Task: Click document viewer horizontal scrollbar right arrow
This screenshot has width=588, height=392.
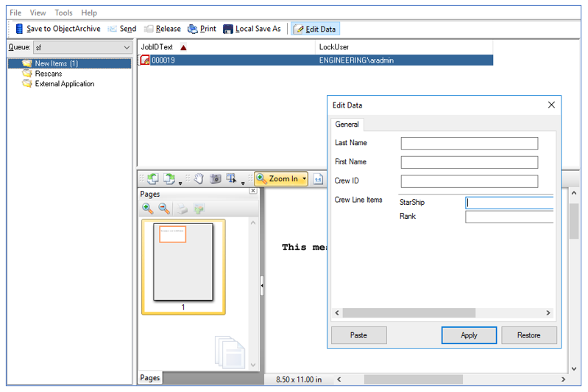Action: pyautogui.click(x=563, y=379)
